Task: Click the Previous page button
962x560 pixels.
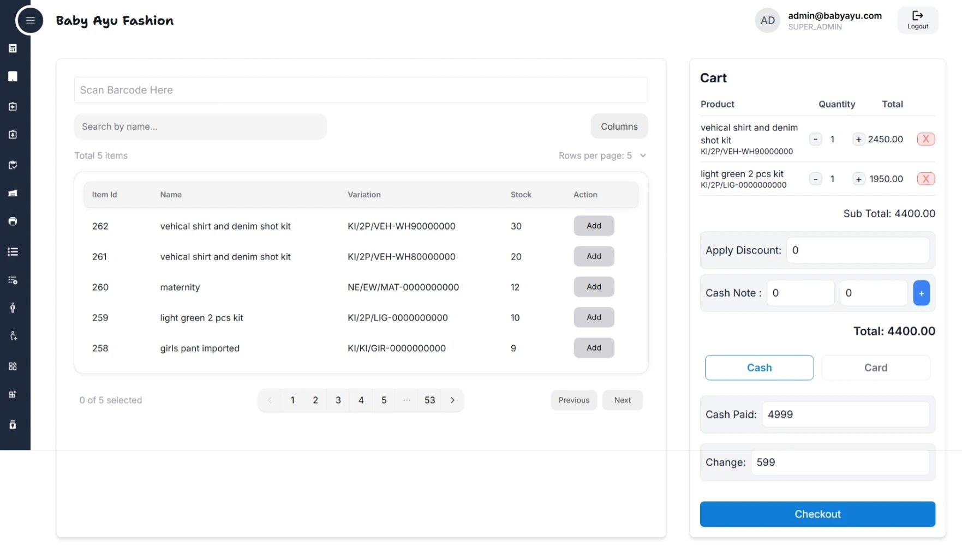Action: click(574, 400)
